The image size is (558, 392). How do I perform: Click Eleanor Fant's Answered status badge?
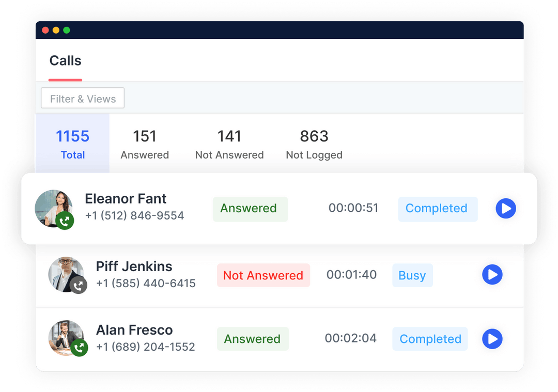tap(250, 209)
